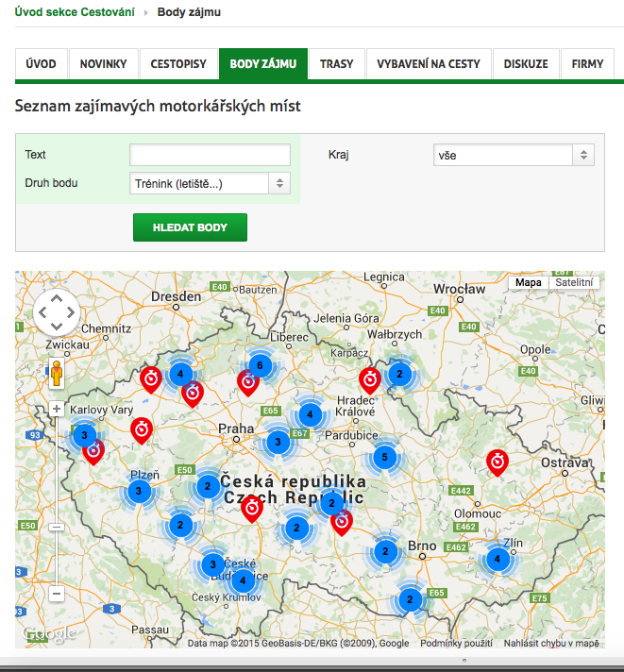Open the Kraj dropdown
This screenshot has width=624, height=672.
pyautogui.click(x=514, y=155)
